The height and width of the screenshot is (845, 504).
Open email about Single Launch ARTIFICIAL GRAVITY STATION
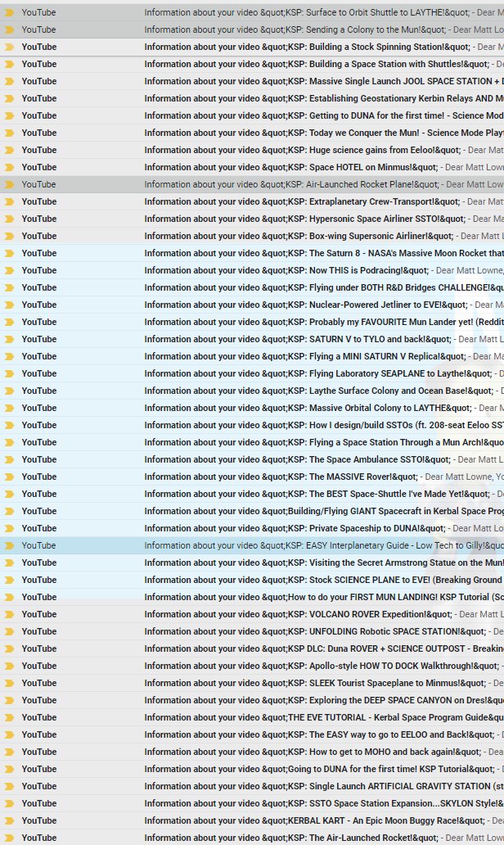[x=252, y=786]
